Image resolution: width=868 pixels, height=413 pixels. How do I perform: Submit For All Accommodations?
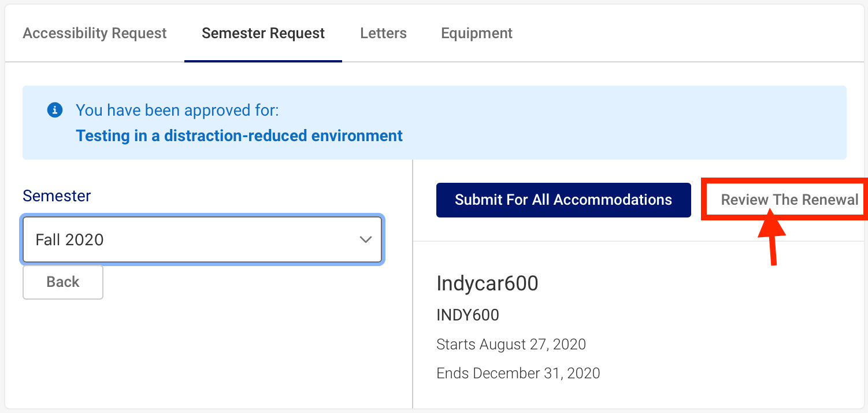coord(563,200)
